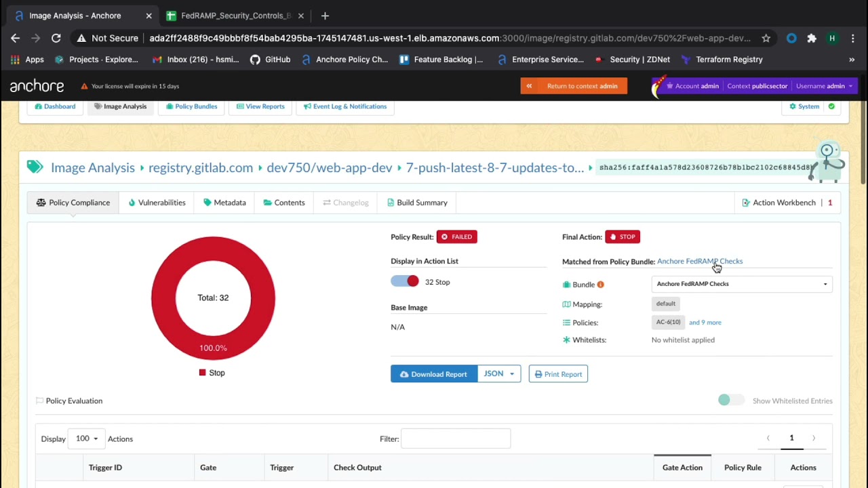Switch to Build Summary tab
Image resolution: width=868 pixels, height=488 pixels.
click(417, 203)
